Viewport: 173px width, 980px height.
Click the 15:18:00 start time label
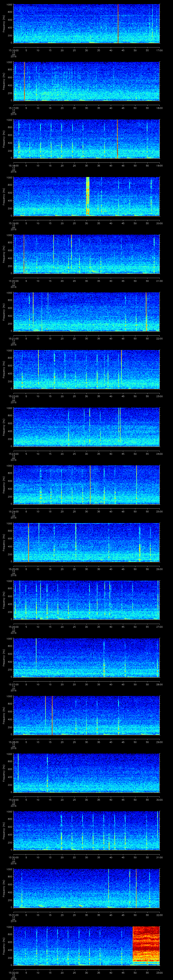pyautogui.click(x=13, y=166)
